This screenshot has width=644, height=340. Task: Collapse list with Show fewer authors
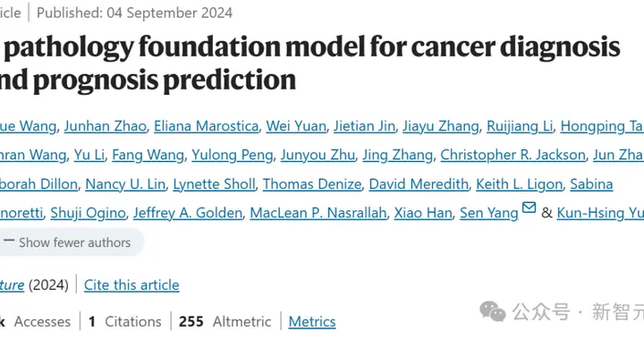pyautogui.click(x=69, y=242)
